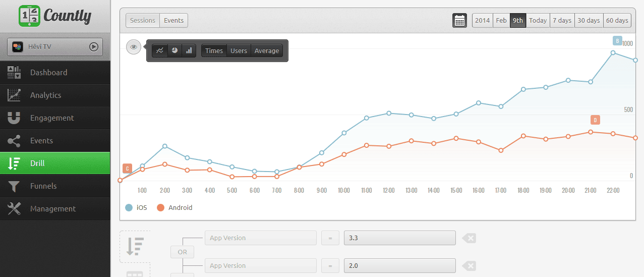Click the Drill sort icon in sidebar

[14, 163]
